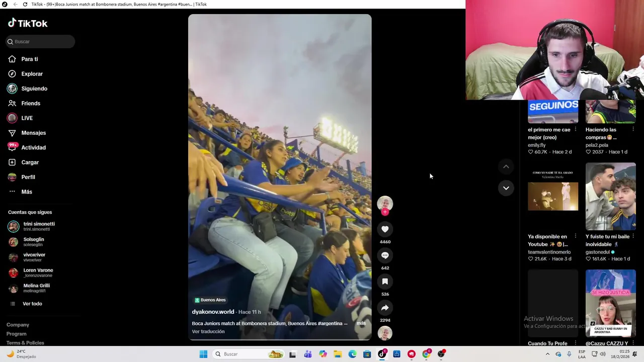This screenshot has height=362, width=644.
Task: Open Microsoft Store from taskbar
Action: tap(367, 354)
